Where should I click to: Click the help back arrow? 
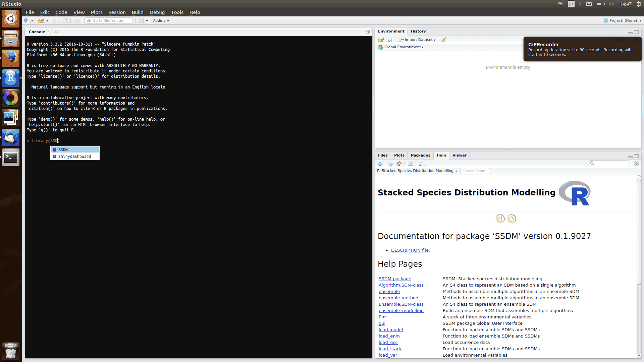point(381,164)
